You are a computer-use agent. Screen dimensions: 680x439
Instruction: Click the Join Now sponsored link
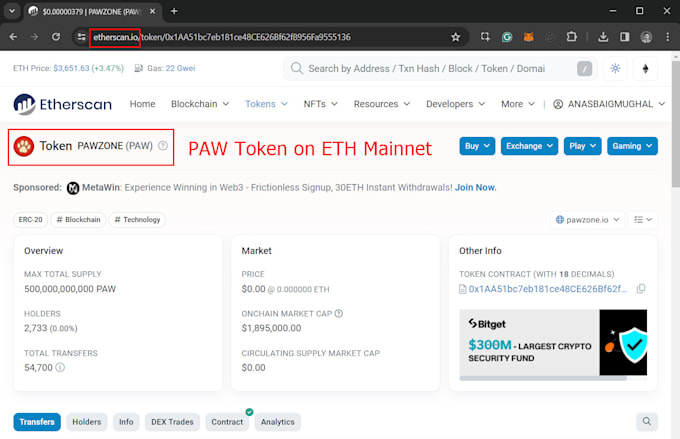tap(475, 187)
